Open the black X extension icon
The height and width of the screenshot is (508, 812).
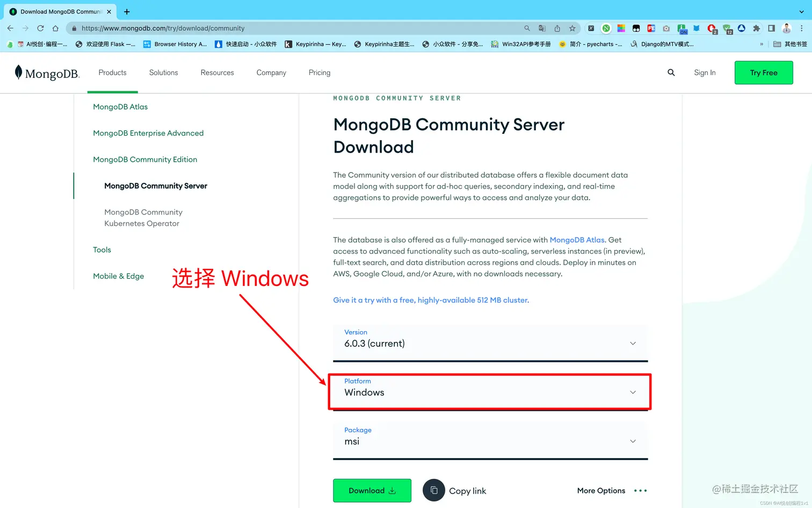(x=591, y=28)
